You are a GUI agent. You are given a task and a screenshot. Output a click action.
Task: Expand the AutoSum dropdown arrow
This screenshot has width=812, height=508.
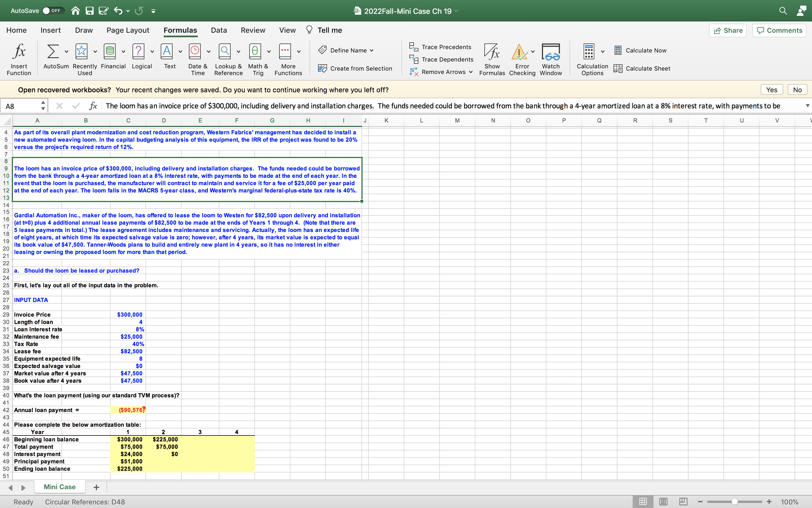[67, 51]
